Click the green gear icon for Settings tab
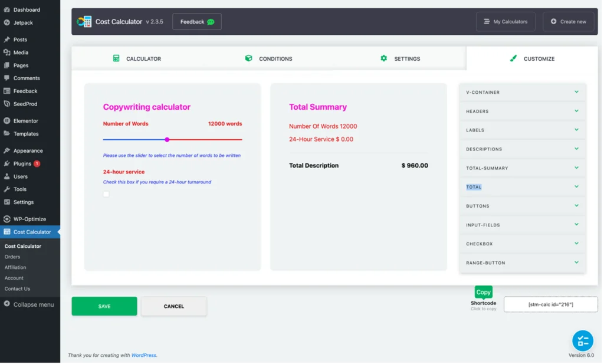The width and height of the screenshot is (604, 364). (x=385, y=58)
